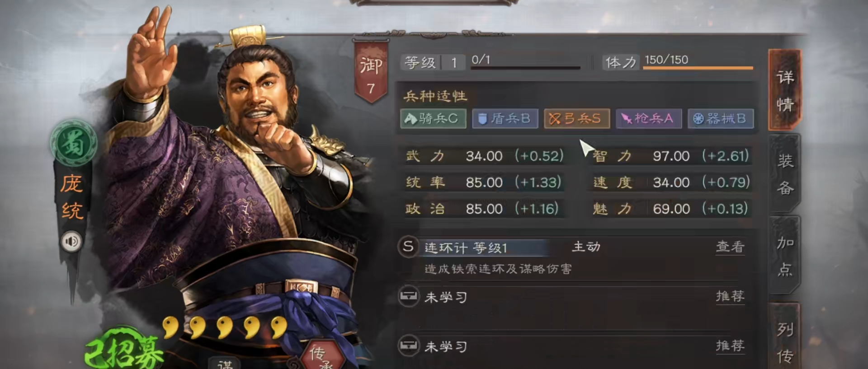Click the first empty skill slot icon
868x369 pixels.
[x=408, y=297]
